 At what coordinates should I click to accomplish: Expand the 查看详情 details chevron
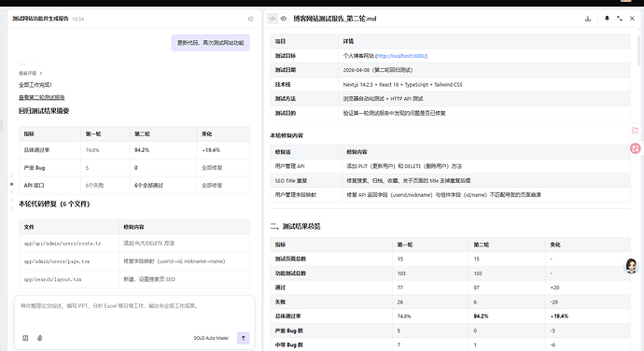pos(41,73)
